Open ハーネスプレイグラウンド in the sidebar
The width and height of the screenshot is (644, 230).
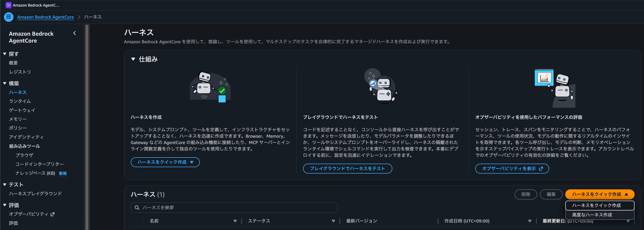(x=35, y=194)
